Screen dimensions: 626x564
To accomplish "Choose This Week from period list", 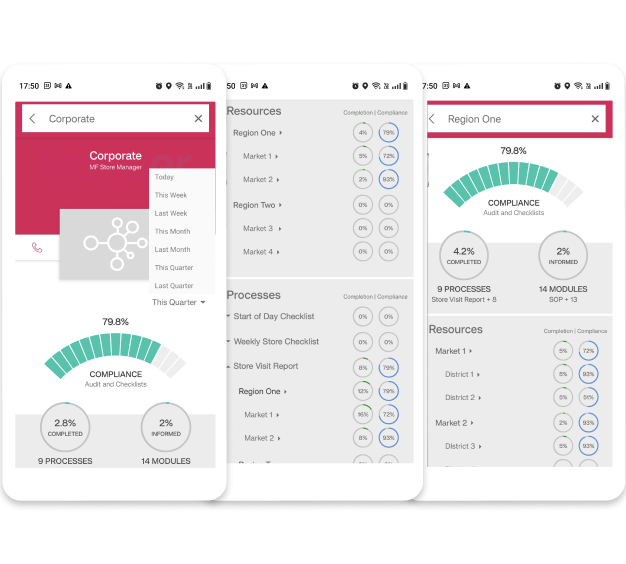I will pyautogui.click(x=170, y=195).
